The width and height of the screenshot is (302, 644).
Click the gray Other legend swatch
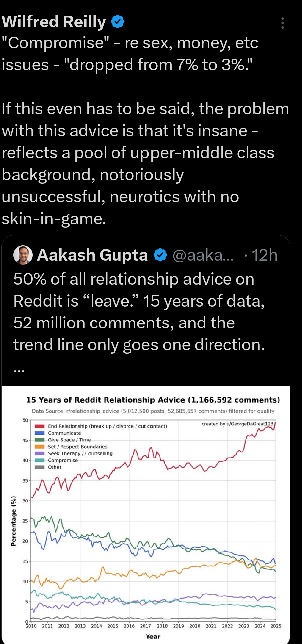pos(40,467)
